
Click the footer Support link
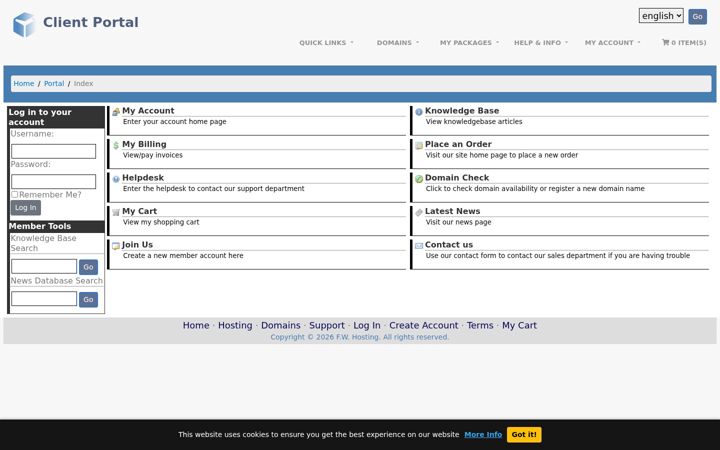[326, 326]
